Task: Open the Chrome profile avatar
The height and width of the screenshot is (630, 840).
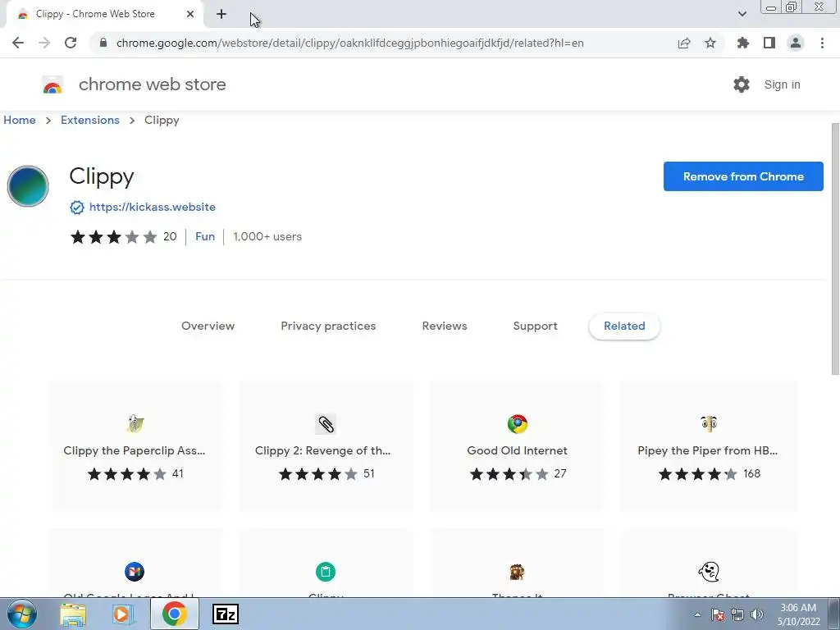Action: 796,43
